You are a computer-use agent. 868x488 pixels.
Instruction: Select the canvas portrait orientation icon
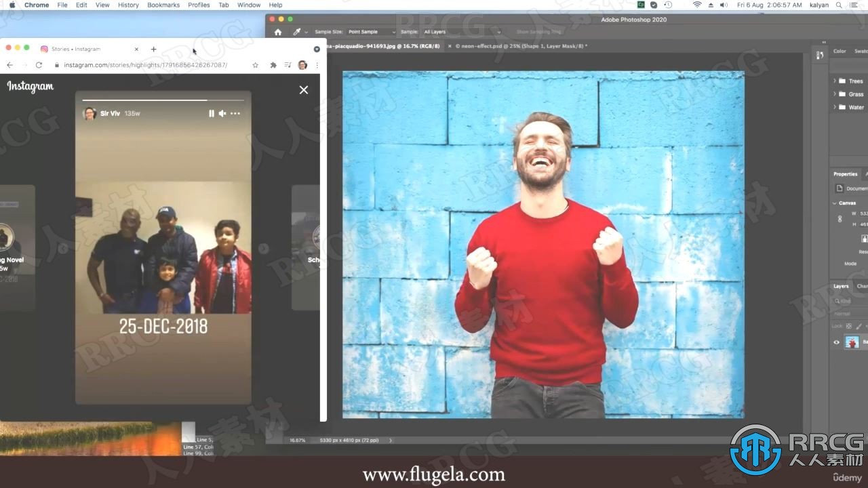click(865, 239)
